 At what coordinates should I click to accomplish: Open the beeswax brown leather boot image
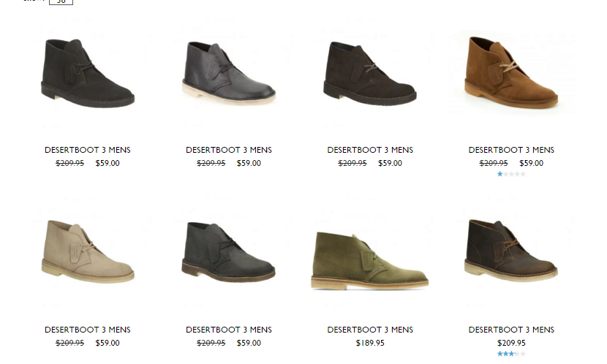pyautogui.click(x=511, y=250)
